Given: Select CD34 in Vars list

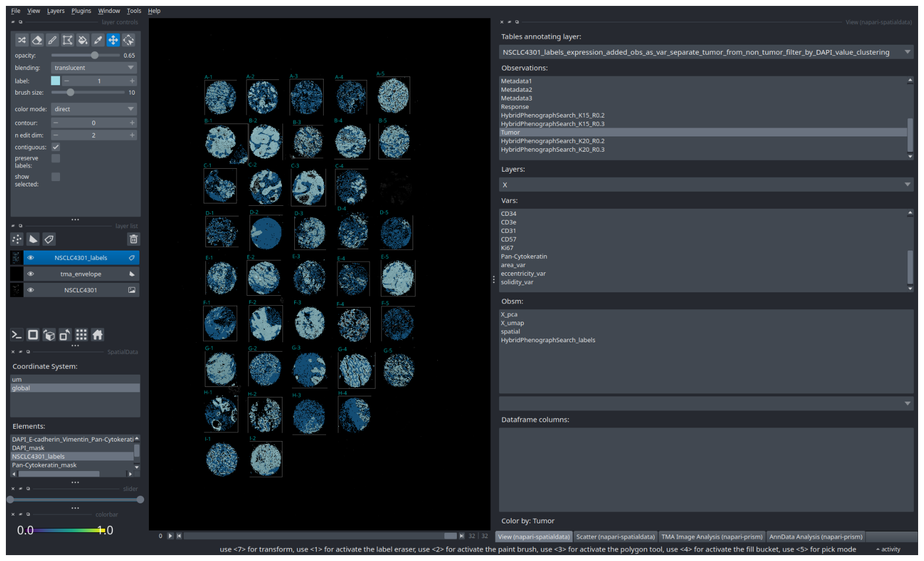Looking at the screenshot, I should coord(703,214).
